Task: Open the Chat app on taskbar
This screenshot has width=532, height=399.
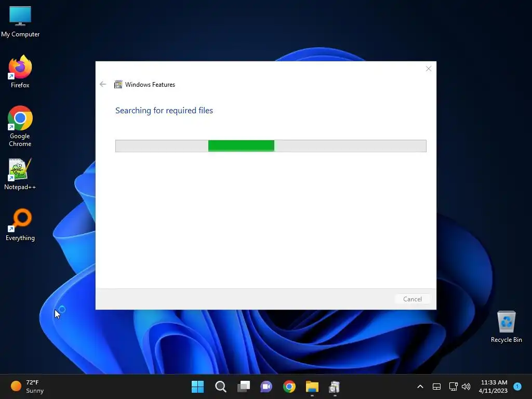Action: [267, 387]
